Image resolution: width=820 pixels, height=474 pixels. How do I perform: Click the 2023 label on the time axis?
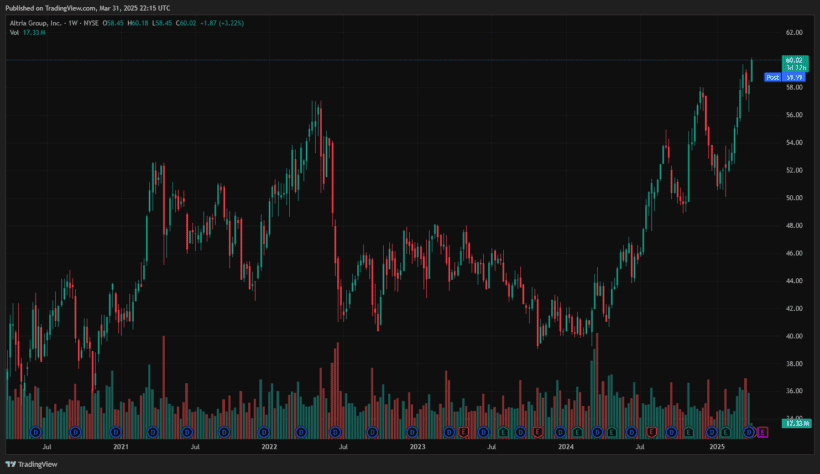coord(417,447)
